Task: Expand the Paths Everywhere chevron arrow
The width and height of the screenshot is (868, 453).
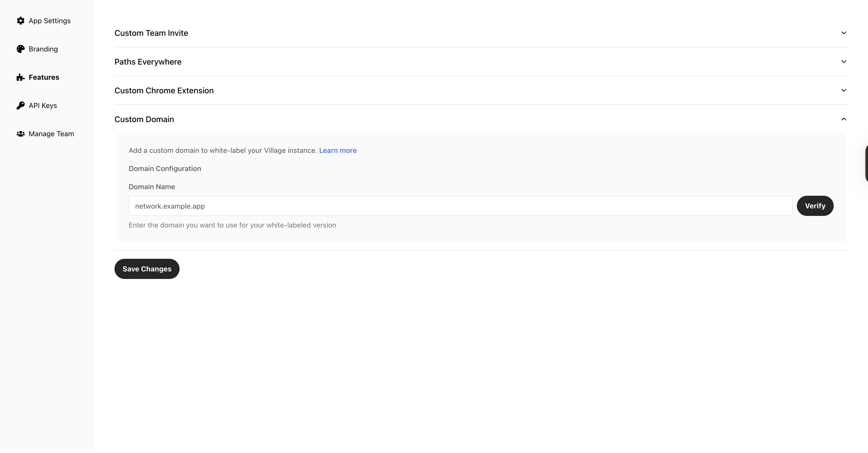Action: click(x=843, y=62)
